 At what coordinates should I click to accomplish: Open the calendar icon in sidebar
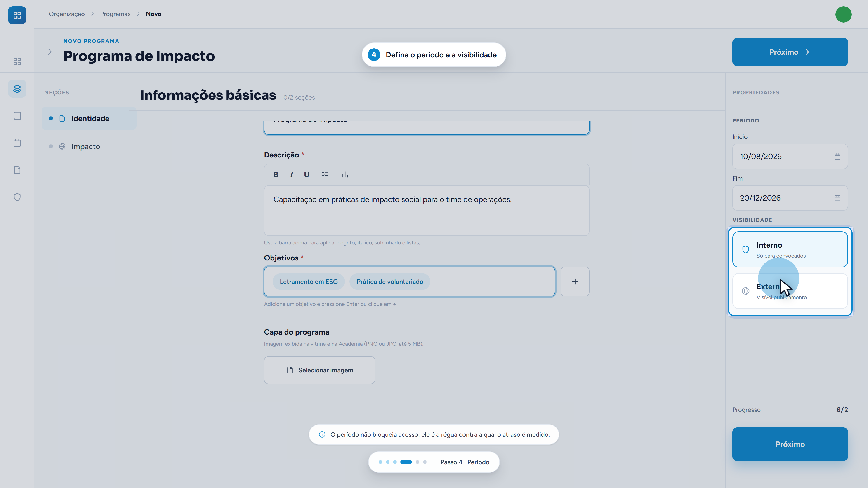tap(17, 143)
